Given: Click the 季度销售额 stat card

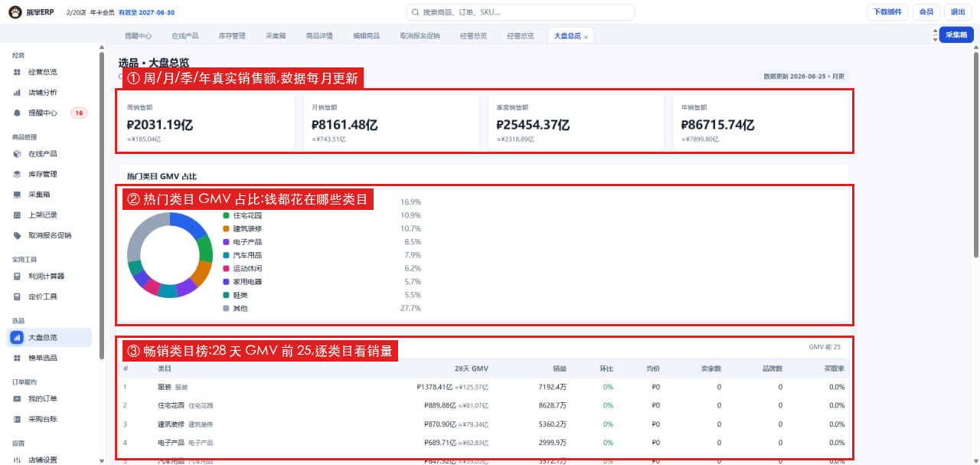Looking at the screenshot, I should tap(576, 123).
